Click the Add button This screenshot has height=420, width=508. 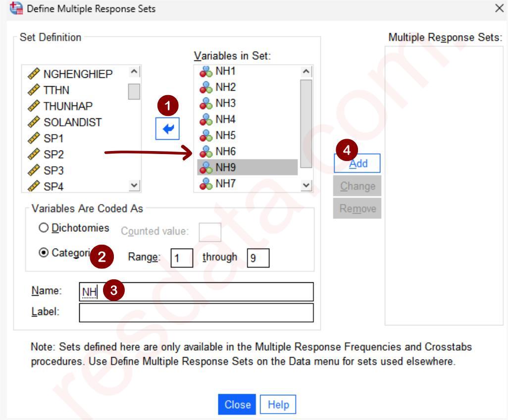coord(357,163)
